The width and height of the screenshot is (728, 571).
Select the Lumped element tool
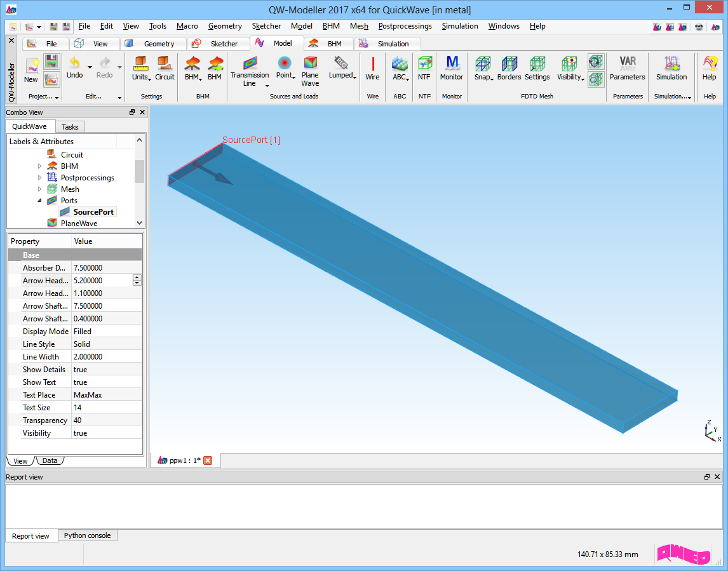[x=342, y=68]
